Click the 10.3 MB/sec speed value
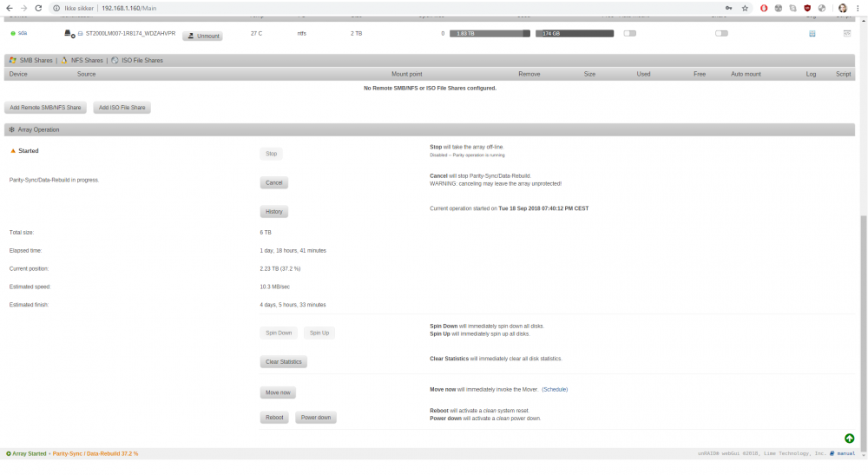This screenshot has height=475, width=868. tap(274, 287)
